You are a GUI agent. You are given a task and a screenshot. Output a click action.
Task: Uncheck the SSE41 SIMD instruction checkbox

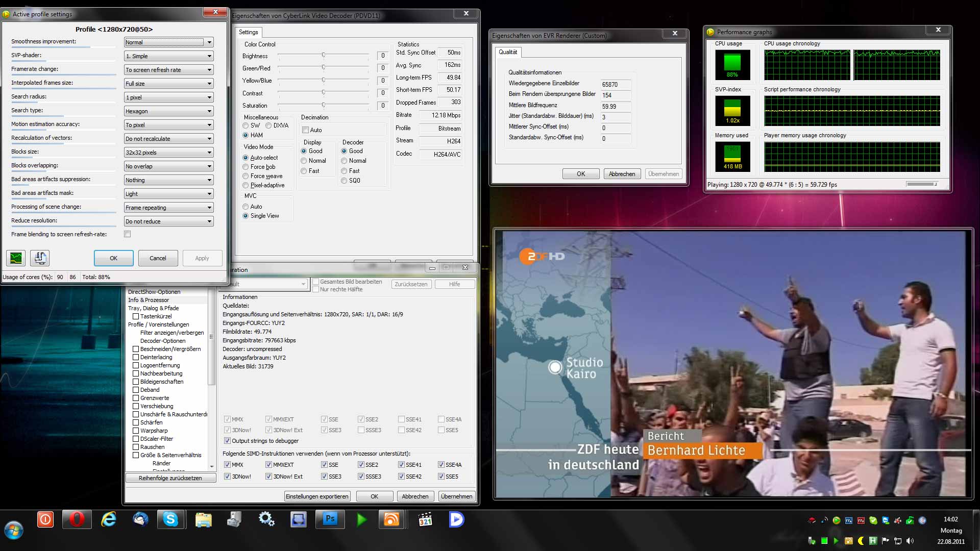(x=401, y=465)
